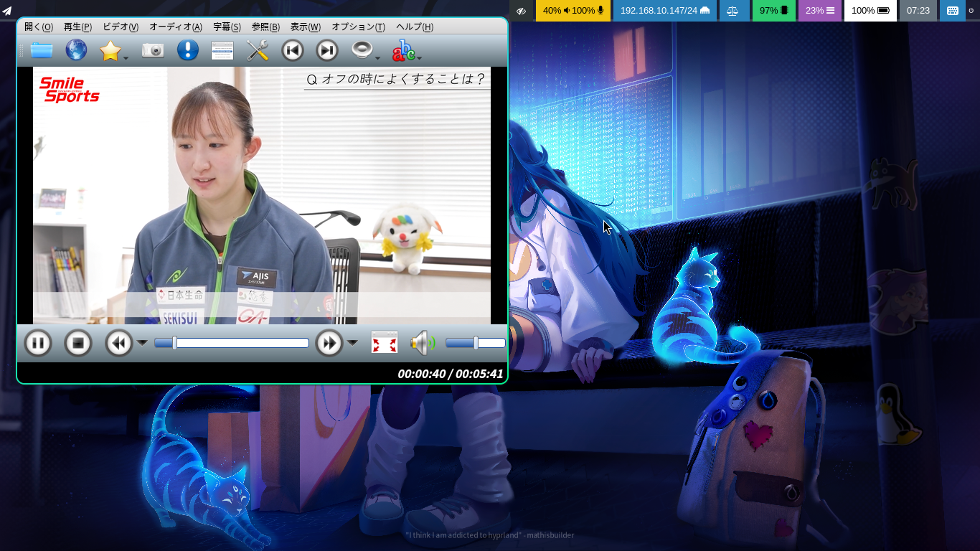Viewport: 980px width, 551px height.
Task: Open the rewind options dropdown arrow
Action: point(142,343)
